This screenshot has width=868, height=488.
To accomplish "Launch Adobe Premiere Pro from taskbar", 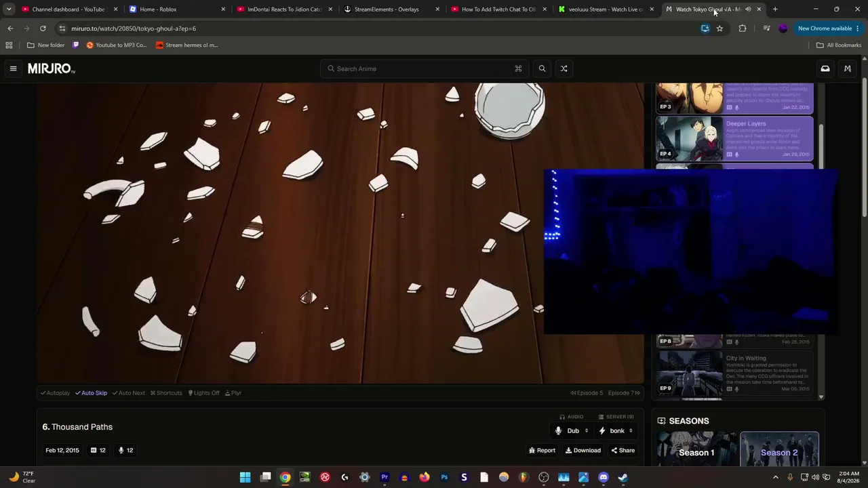I will point(384,477).
